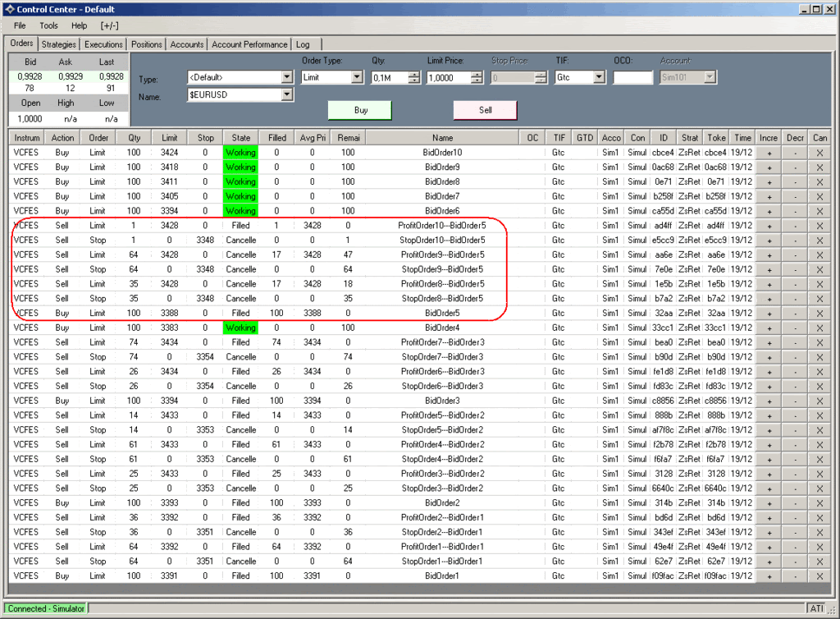Image resolution: width=840 pixels, height=619 pixels.
Task: Click the X cancel icon for BidOrder1
Action: (819, 576)
